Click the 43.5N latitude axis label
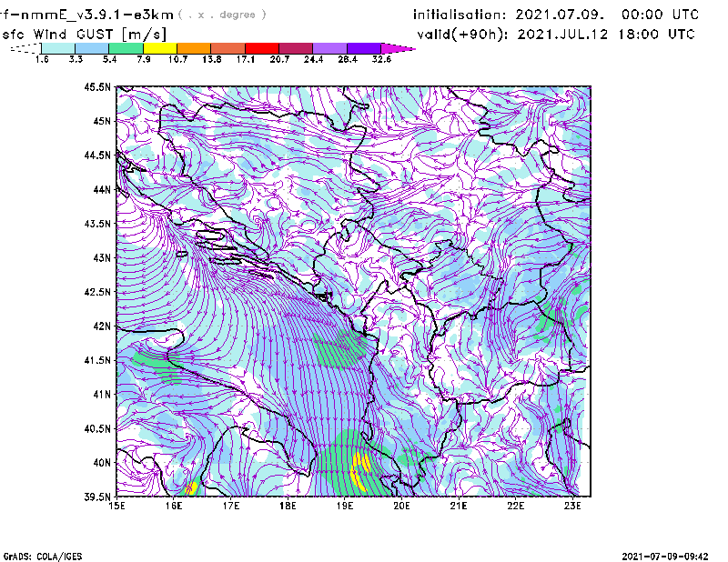The width and height of the screenshot is (728, 562). 97,223
